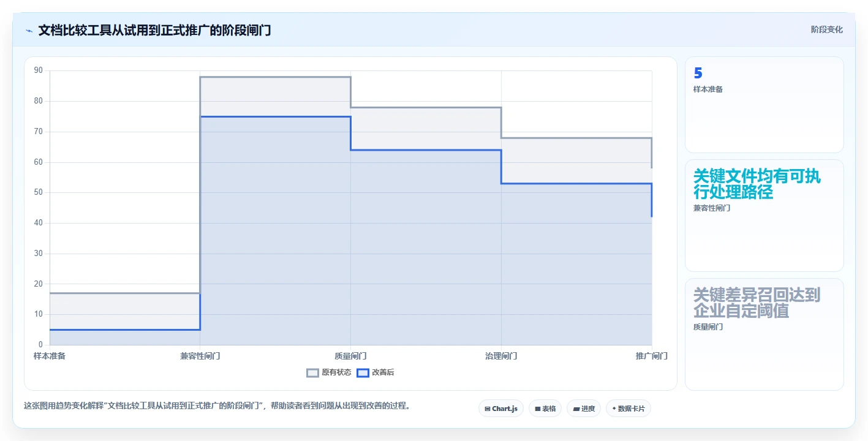The width and height of the screenshot is (868, 441).
Task: Click the 质量闸门 x-axis label
Action: 351,356
